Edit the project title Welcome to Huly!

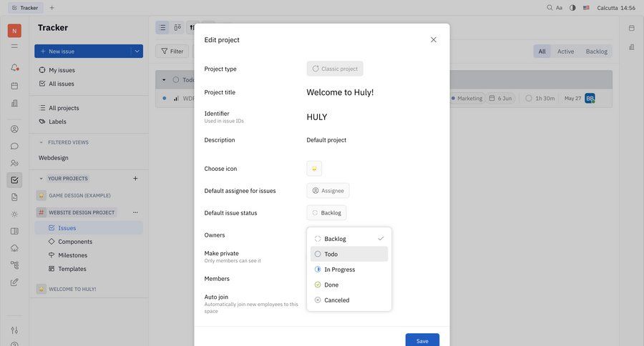pos(340,92)
